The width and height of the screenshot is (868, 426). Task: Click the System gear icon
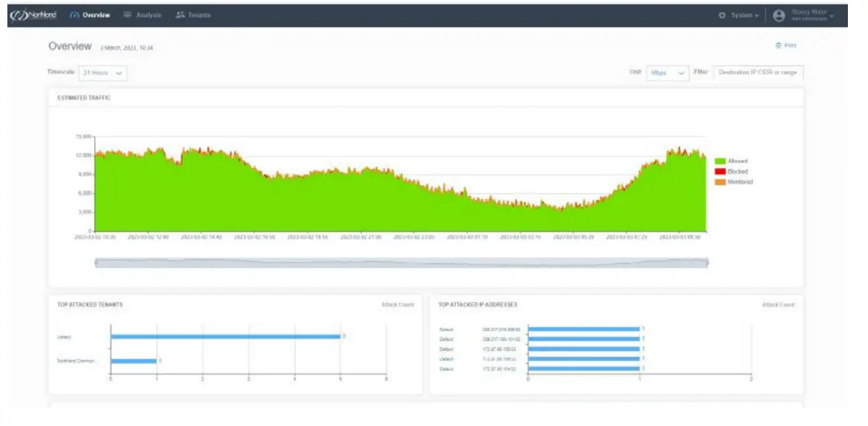point(723,15)
